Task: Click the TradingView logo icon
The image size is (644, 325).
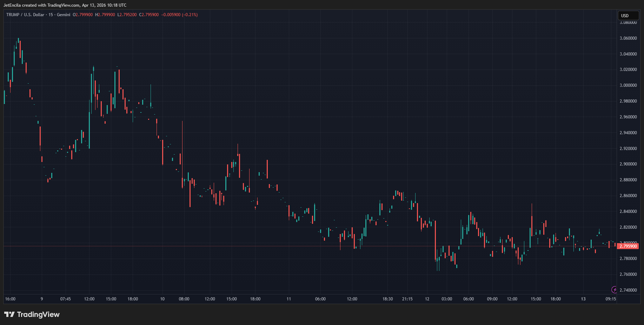Action: [9, 314]
